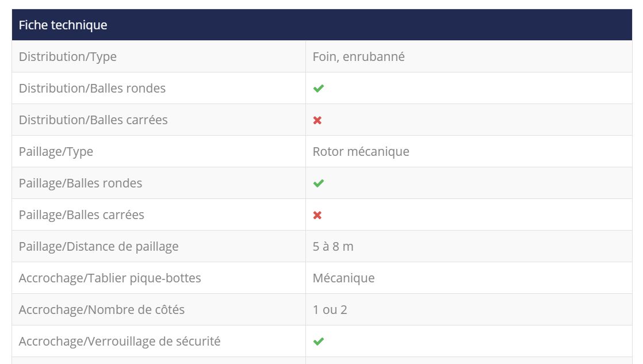Select the '1 ou 2' value

coord(330,310)
